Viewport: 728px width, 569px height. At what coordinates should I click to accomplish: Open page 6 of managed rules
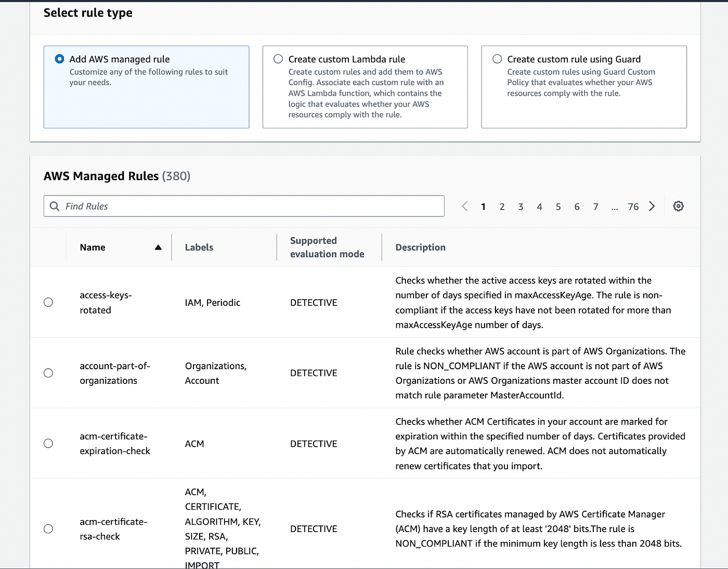577,207
